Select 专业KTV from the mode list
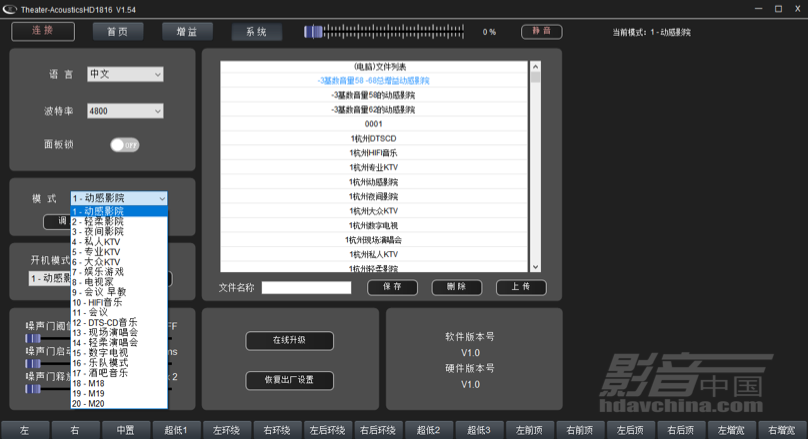This screenshot has height=439, width=808. point(100,252)
